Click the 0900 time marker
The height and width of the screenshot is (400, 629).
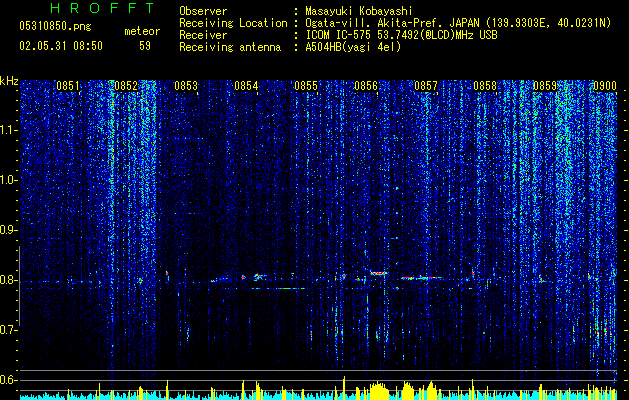(605, 86)
